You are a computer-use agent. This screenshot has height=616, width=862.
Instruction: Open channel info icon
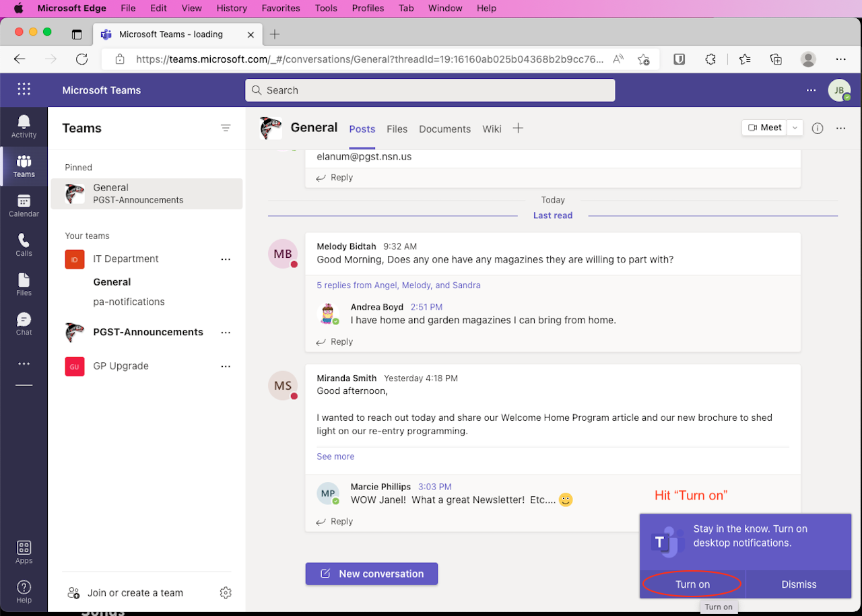[818, 128]
